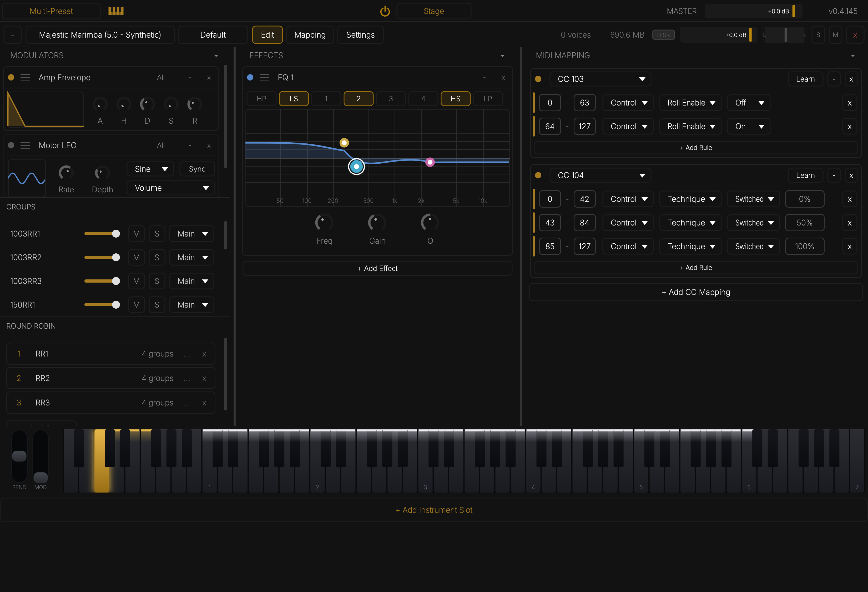Select the Edit tab

268,35
